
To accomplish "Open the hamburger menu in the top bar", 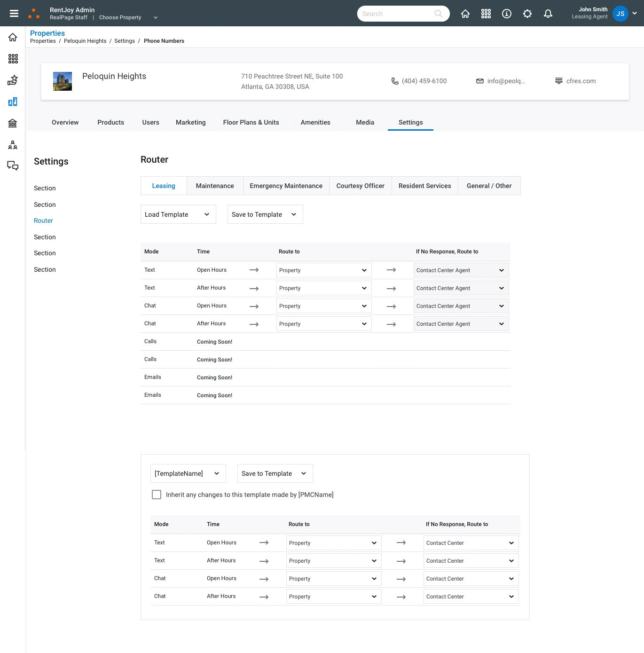I will pos(14,14).
